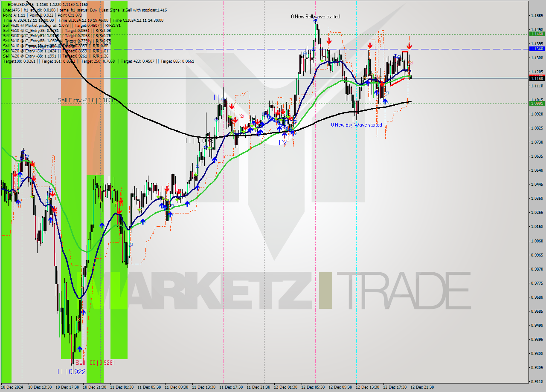Click the '11 Dec 17:30' time label
The height and width of the screenshot is (392, 546).
pyautogui.click(x=231, y=387)
